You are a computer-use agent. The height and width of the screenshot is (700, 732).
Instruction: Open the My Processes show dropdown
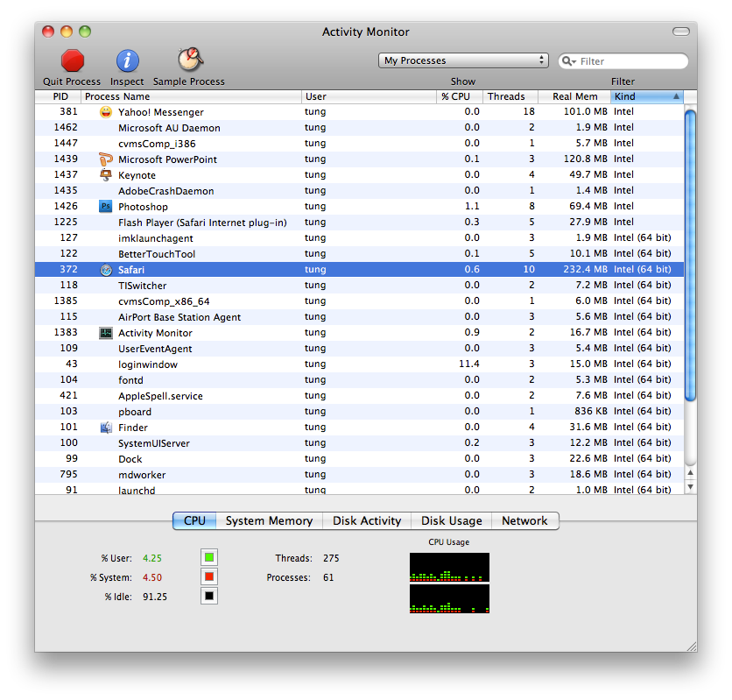pos(463,60)
